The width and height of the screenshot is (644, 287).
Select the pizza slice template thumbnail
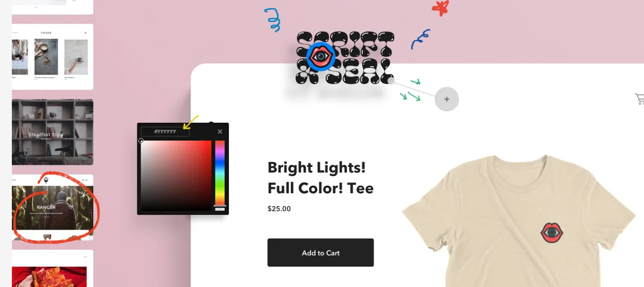point(53,269)
